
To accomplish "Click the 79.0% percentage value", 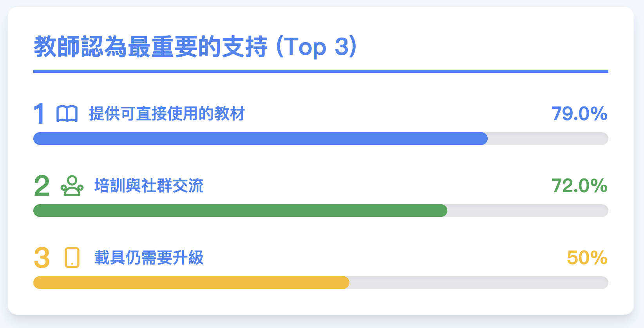I will point(579,114).
